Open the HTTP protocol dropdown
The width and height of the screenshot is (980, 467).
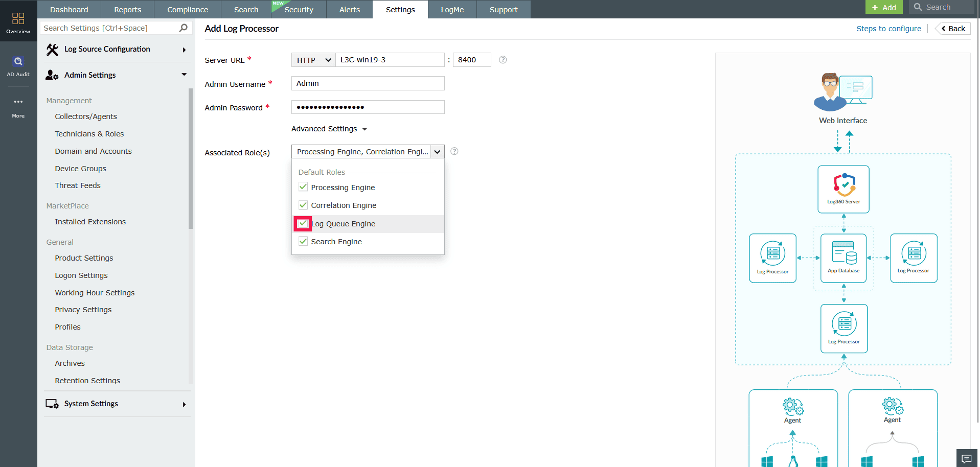tap(313, 60)
